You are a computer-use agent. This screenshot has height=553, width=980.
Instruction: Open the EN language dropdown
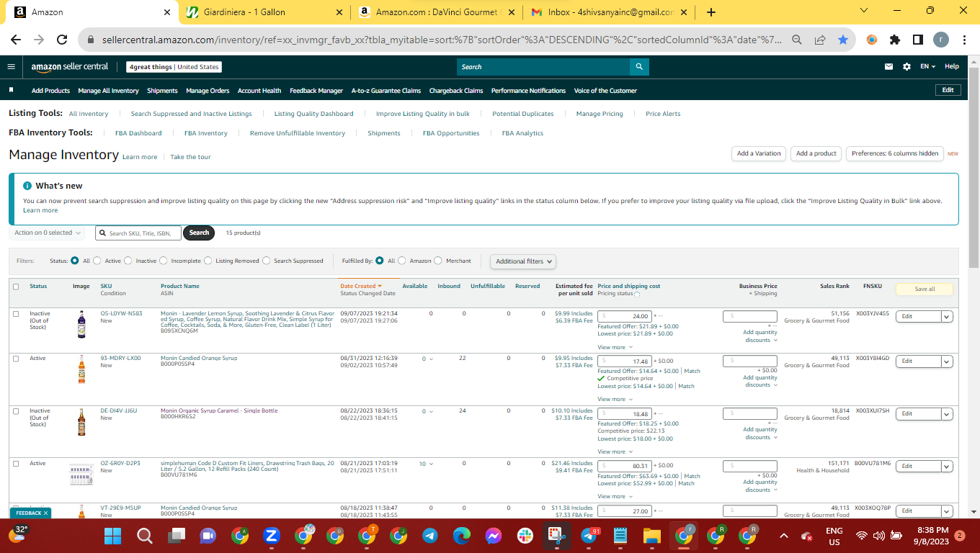(x=927, y=67)
